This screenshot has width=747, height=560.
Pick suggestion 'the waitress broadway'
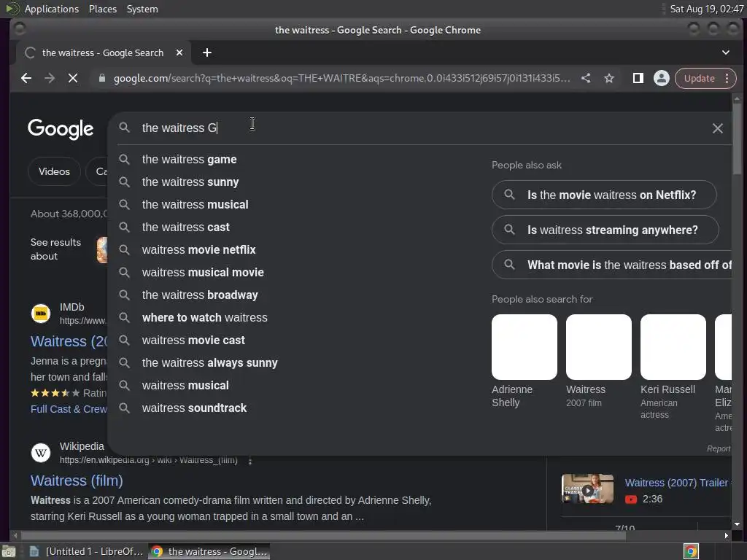tap(200, 295)
